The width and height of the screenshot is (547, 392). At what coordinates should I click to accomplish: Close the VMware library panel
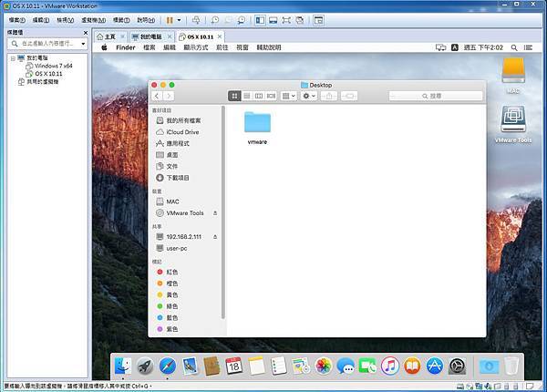[x=86, y=33]
